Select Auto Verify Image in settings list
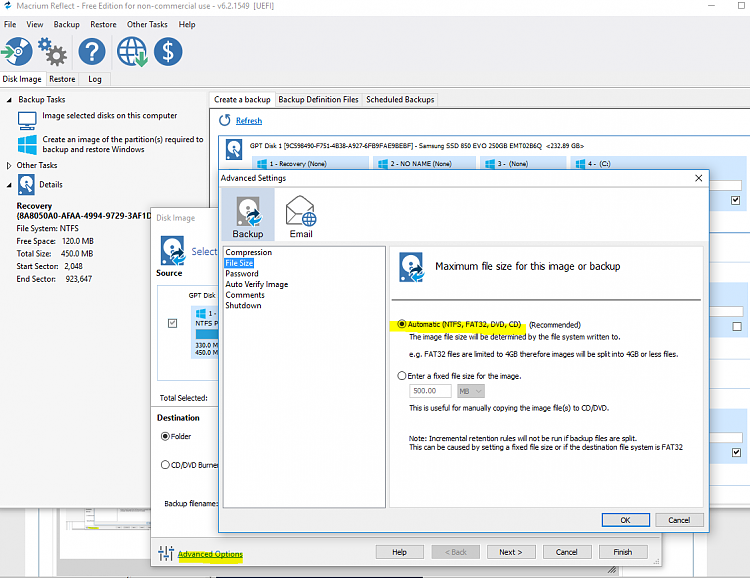The image size is (750, 578). (x=257, y=284)
